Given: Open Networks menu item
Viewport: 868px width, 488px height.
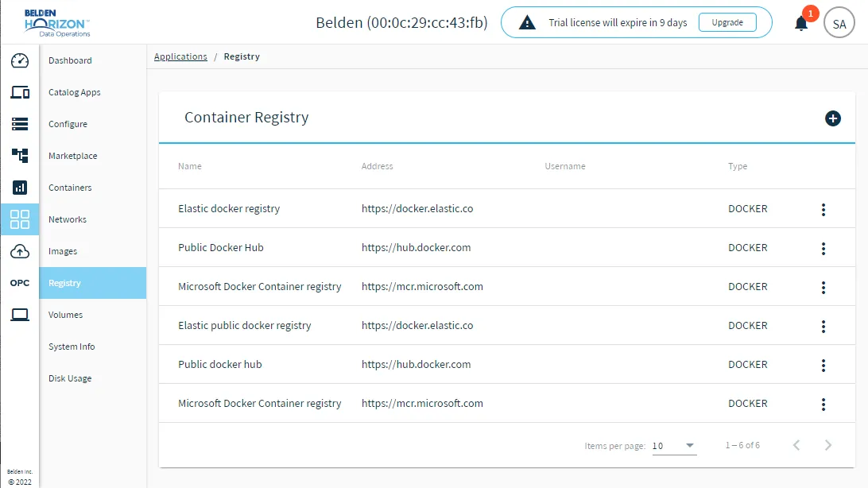Looking at the screenshot, I should click(67, 219).
